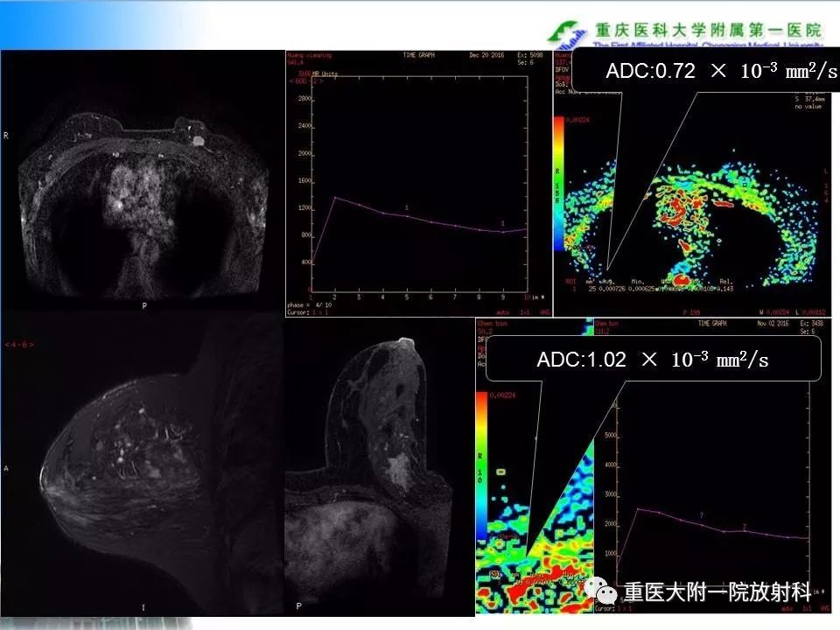This screenshot has width=840, height=630.
Task: Click the yellow ROI box on the lower ADC map
Action: (x=500, y=472)
